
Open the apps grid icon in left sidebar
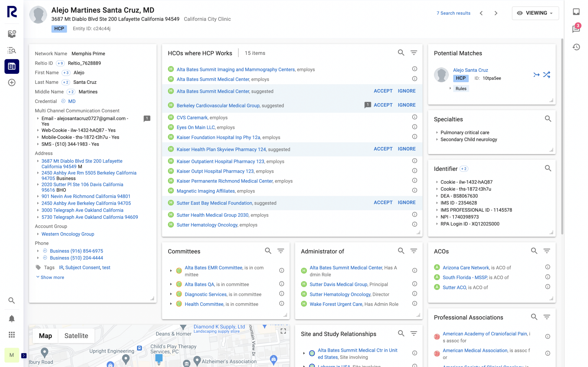(x=12, y=335)
